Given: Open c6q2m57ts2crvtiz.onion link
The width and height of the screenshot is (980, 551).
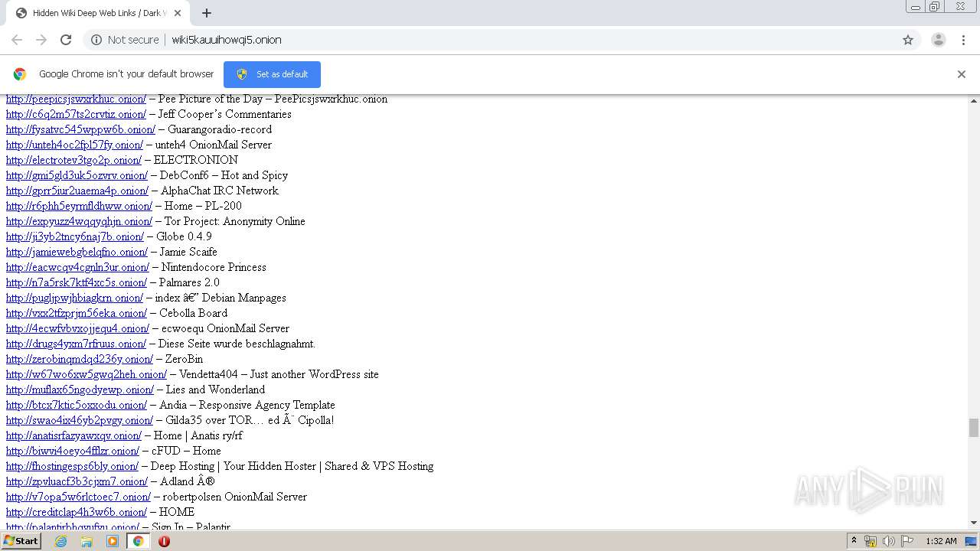Looking at the screenshot, I should (x=76, y=114).
